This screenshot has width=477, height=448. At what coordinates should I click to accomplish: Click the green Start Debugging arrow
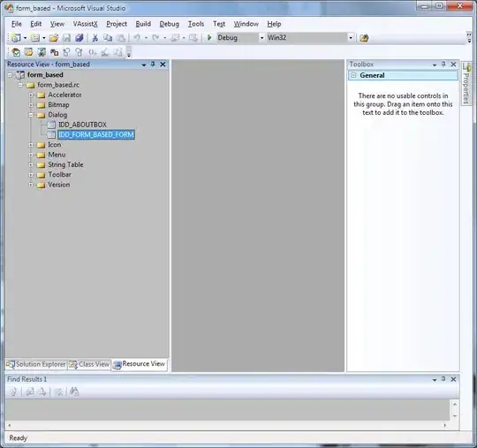click(209, 38)
